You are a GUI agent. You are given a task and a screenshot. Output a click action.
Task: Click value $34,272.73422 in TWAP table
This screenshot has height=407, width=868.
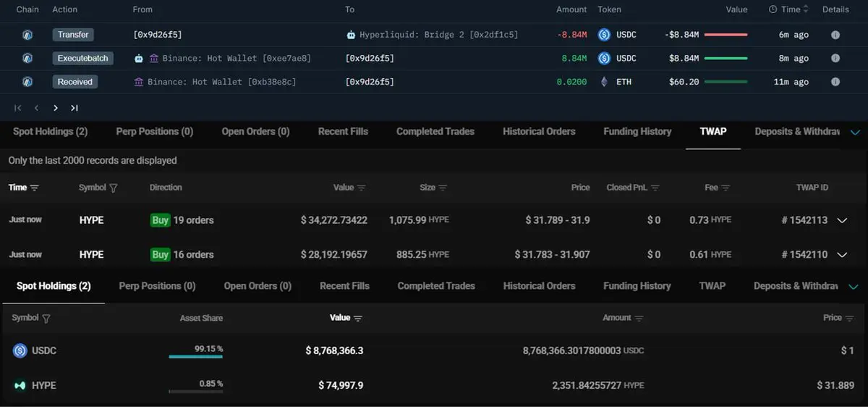pos(334,220)
